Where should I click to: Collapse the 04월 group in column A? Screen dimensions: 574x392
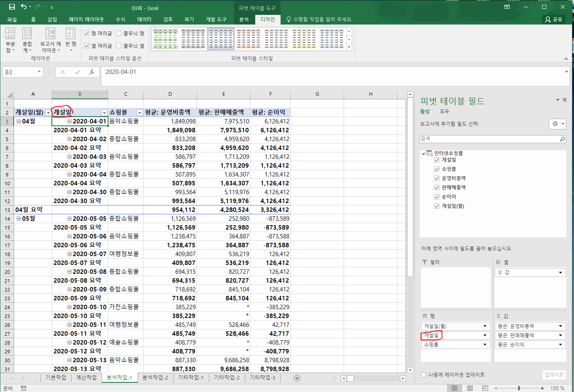[18, 121]
